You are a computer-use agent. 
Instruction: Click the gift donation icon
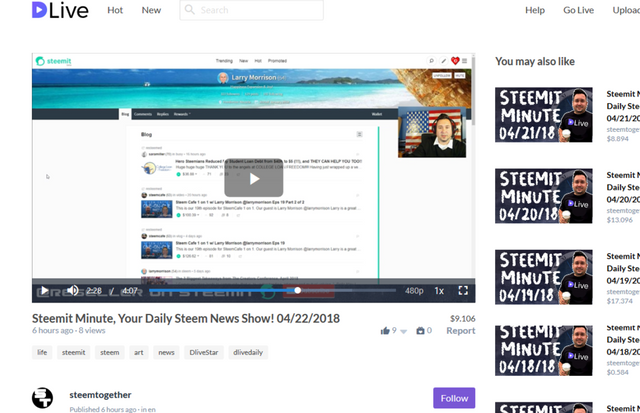[x=420, y=331]
